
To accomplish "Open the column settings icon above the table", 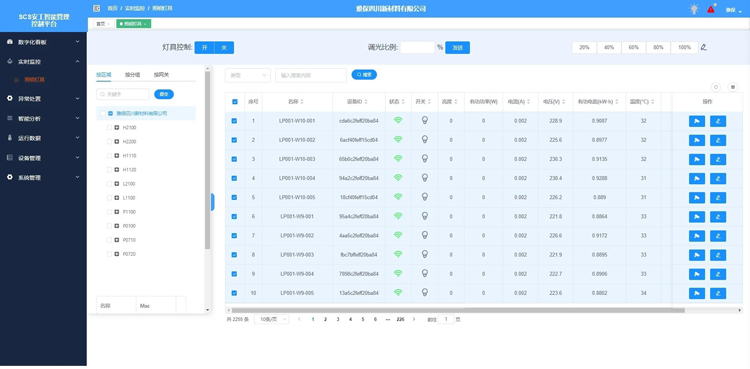I will [x=733, y=87].
